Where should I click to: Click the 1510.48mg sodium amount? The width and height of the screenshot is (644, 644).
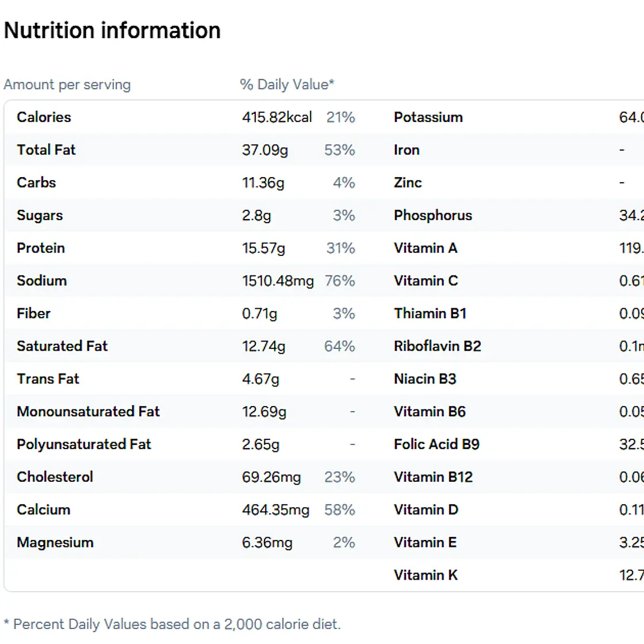278,281
